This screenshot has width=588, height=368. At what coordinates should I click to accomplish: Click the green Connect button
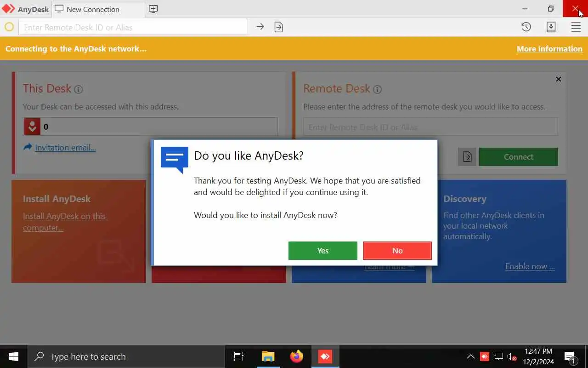pos(519,157)
